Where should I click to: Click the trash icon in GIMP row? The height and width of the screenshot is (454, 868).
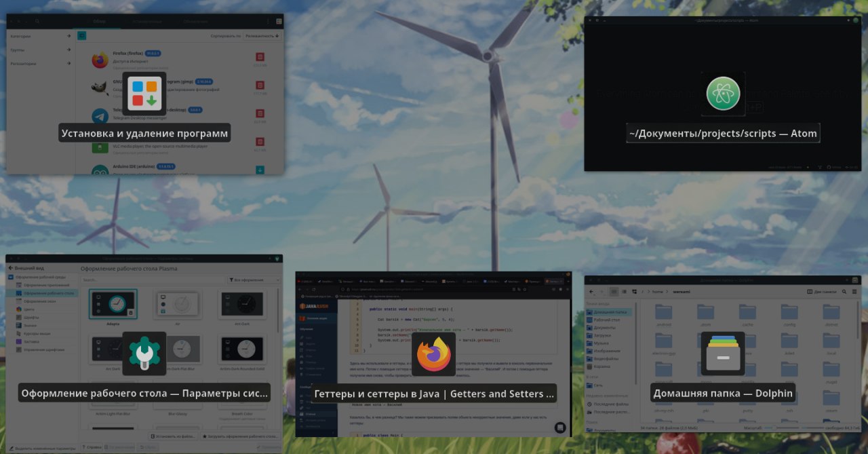(260, 86)
